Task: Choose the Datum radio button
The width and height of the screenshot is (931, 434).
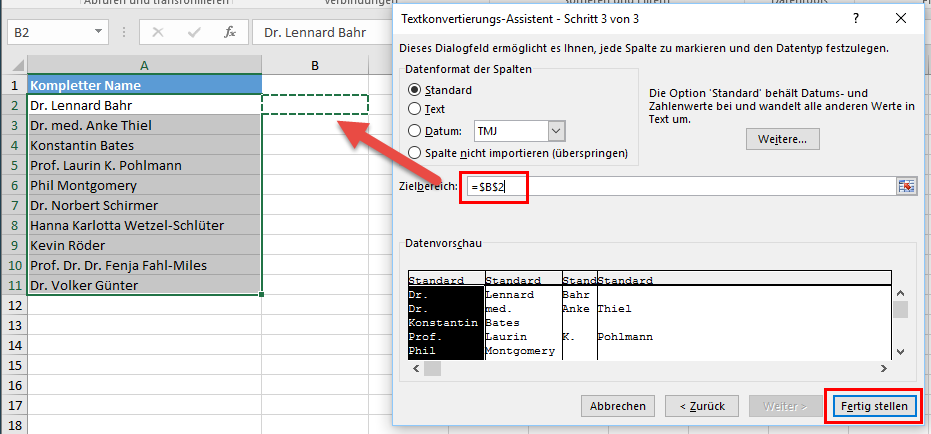Action: (415, 131)
